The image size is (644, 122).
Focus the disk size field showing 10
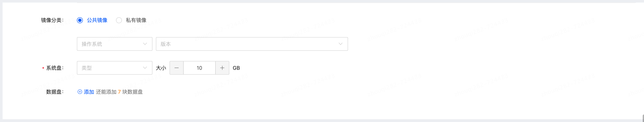[199, 68]
